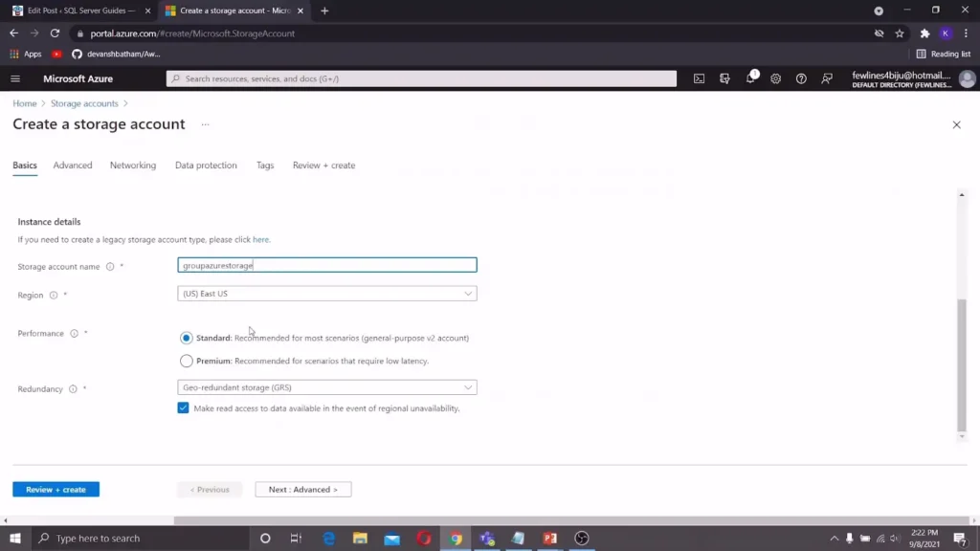
Task: Switch to the Networking tab
Action: 133,165
